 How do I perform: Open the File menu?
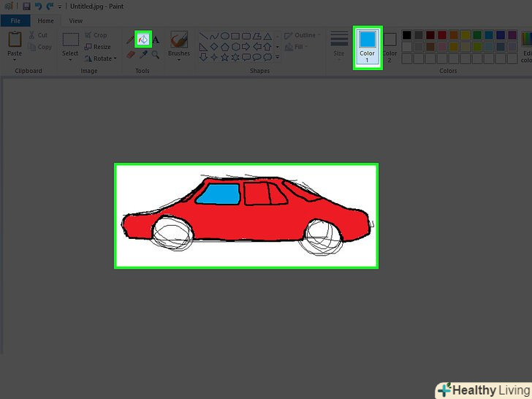15,21
